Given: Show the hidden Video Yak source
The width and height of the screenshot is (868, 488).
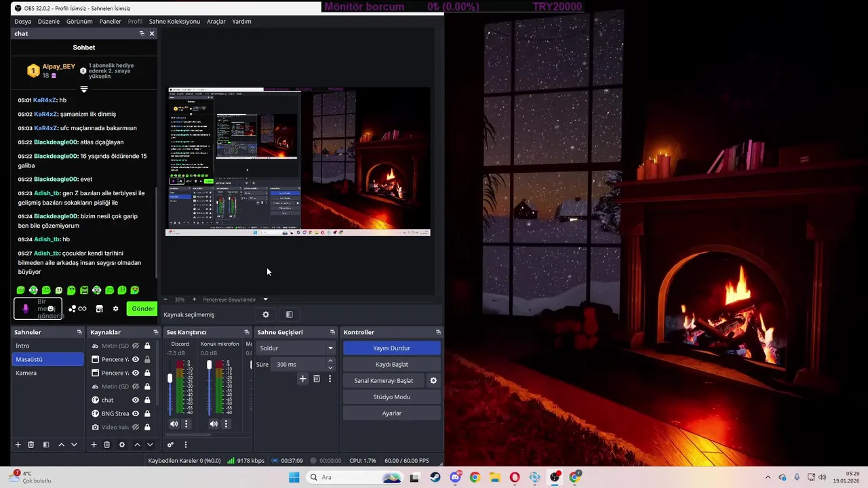Looking at the screenshot, I should pos(136,427).
